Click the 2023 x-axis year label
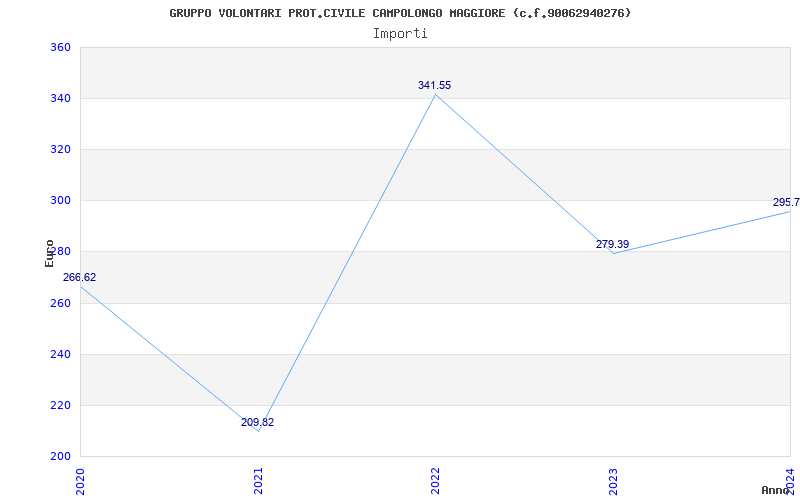 point(613,481)
